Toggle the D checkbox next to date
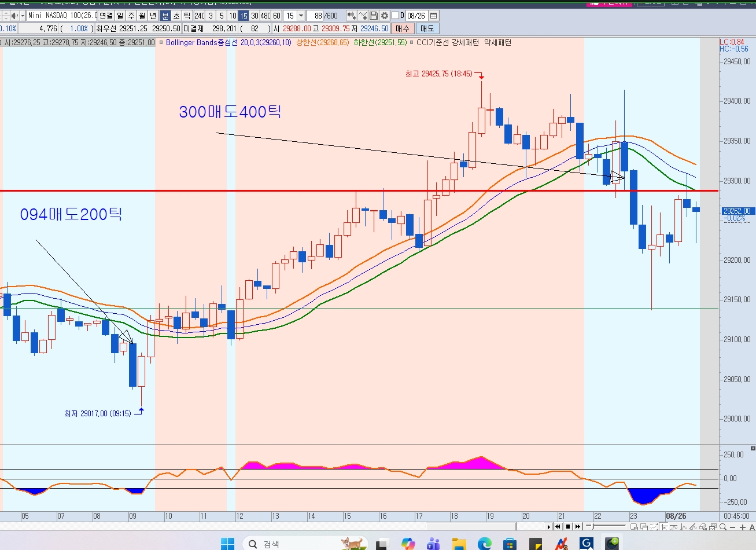 pyautogui.click(x=396, y=16)
